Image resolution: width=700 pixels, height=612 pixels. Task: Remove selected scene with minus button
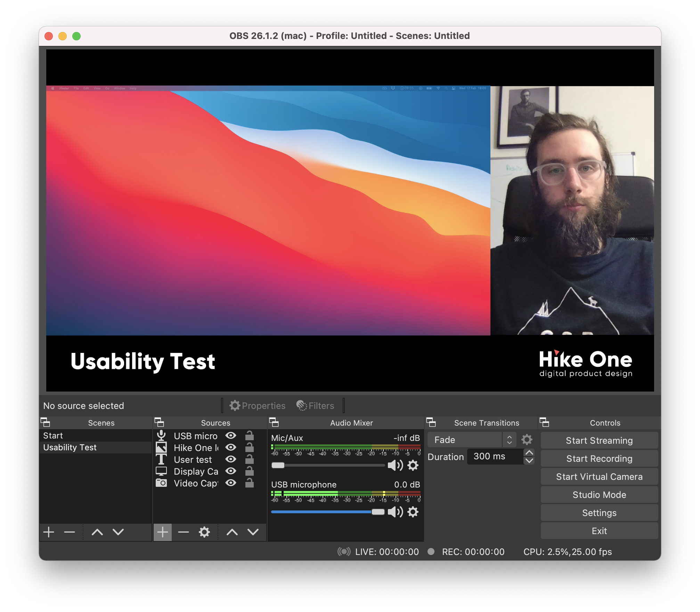coord(70,532)
